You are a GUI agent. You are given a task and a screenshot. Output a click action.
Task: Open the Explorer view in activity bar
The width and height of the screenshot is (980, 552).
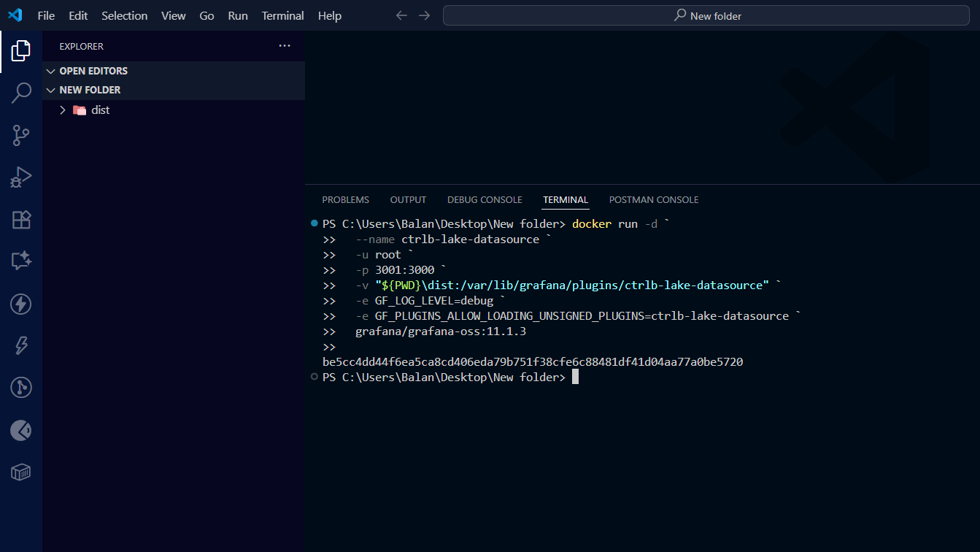21,51
